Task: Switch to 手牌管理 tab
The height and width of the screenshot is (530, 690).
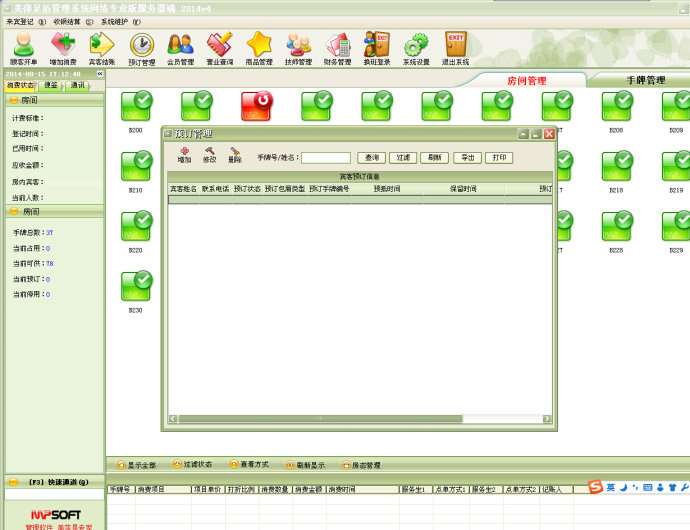Action: 646,80
